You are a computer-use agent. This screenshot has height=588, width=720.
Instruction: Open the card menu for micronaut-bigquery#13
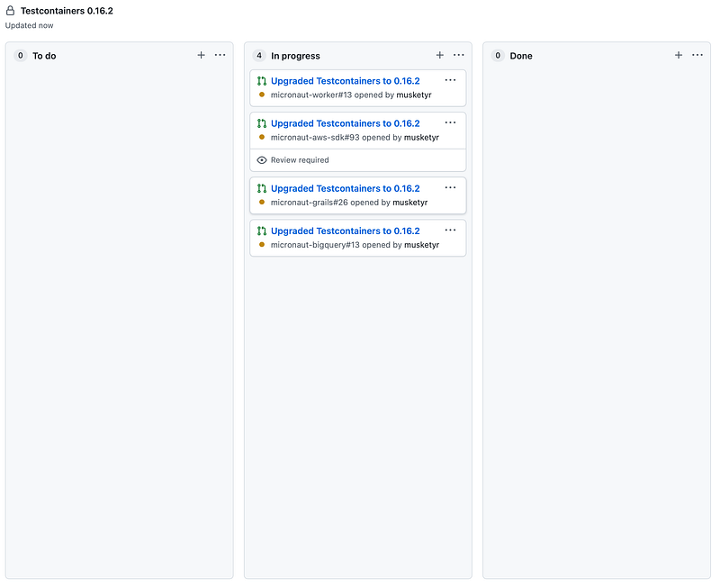pyautogui.click(x=451, y=231)
